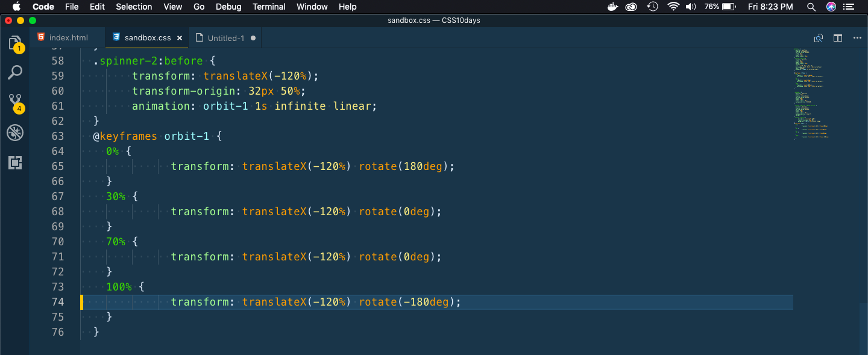Open the Explorer view in activity bar

[x=15, y=43]
